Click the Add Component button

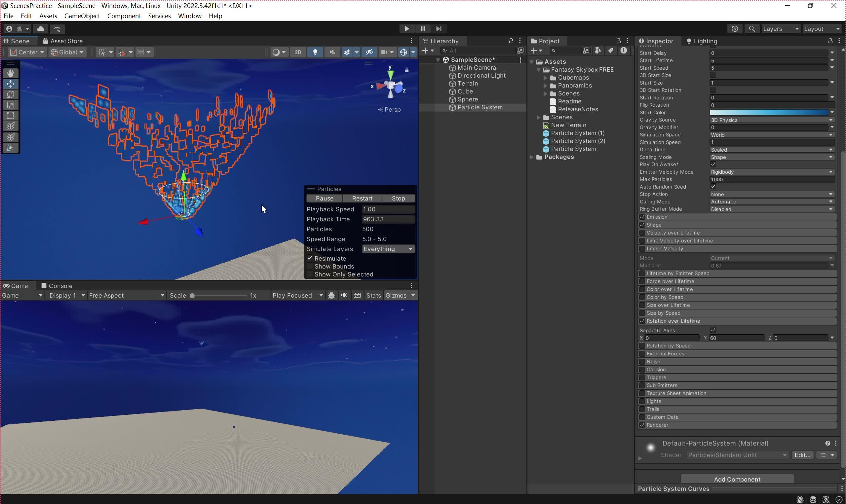[737, 480]
